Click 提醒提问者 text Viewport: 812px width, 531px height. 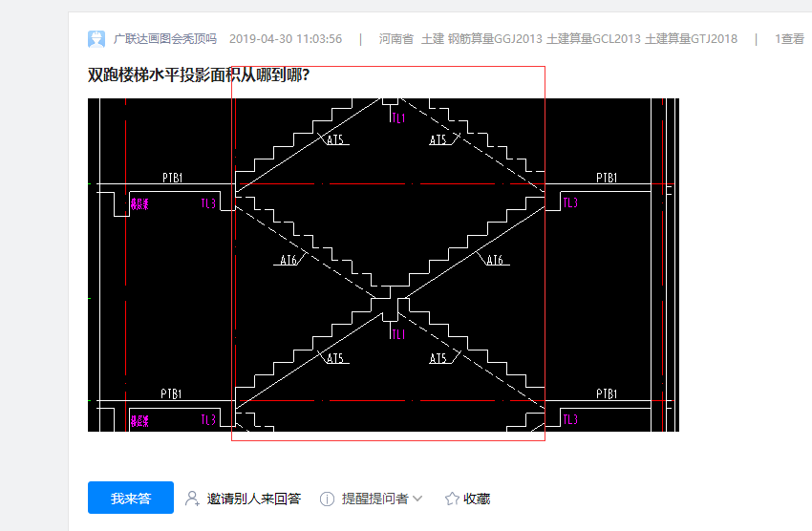(x=374, y=499)
